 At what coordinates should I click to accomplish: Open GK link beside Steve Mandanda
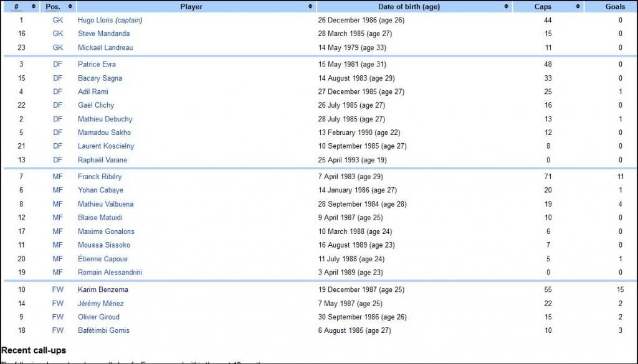point(58,34)
